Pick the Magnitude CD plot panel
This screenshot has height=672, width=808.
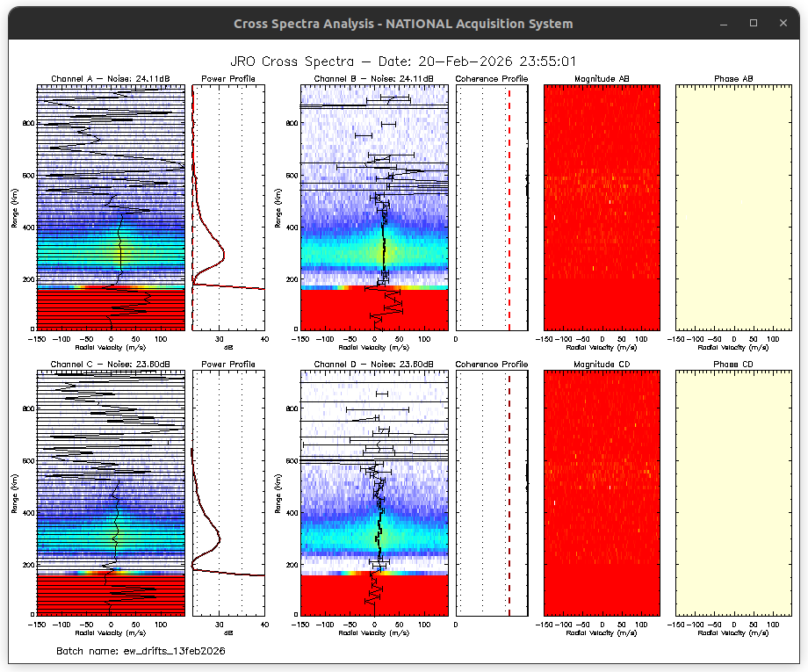tap(601, 492)
